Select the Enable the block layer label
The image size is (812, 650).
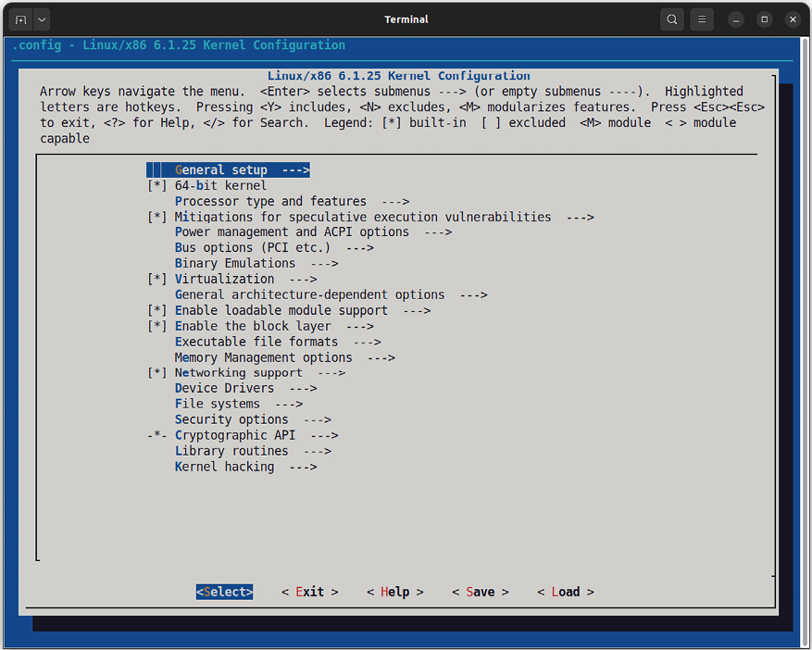253,326
